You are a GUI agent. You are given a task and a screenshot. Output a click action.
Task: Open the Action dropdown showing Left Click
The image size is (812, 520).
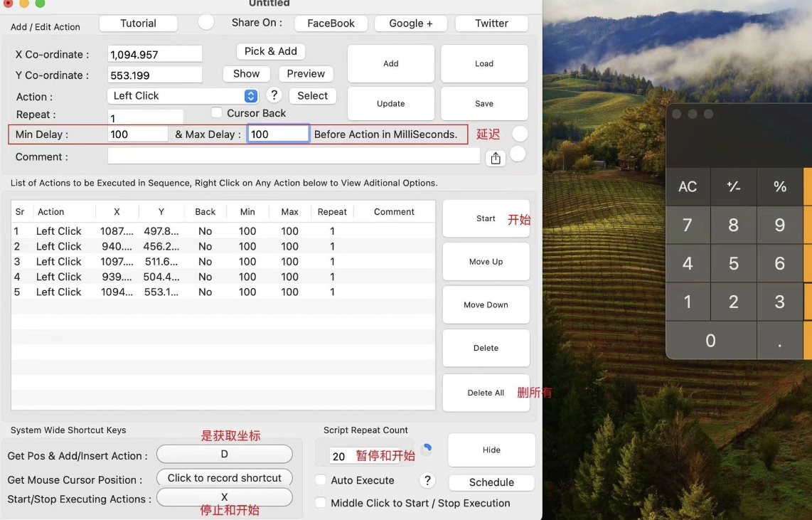(182, 95)
